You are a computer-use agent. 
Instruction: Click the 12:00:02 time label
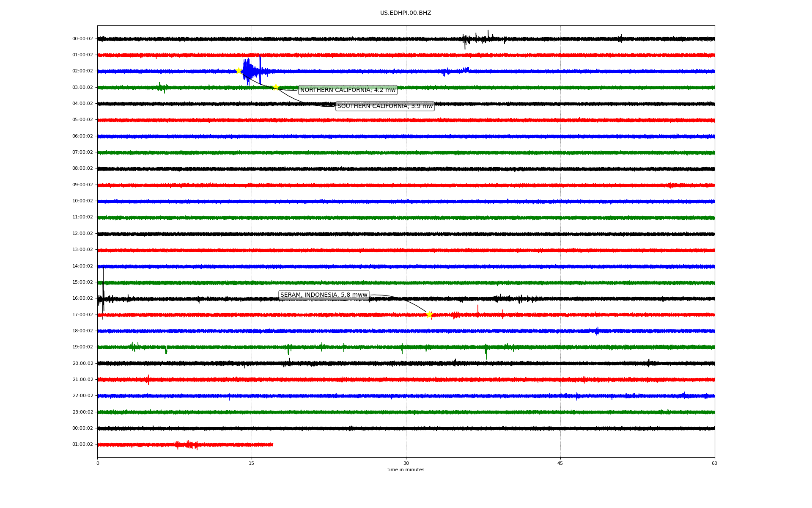click(82, 234)
